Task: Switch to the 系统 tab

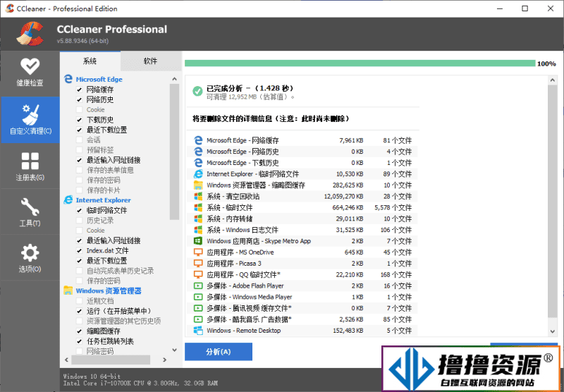Action: (90, 61)
